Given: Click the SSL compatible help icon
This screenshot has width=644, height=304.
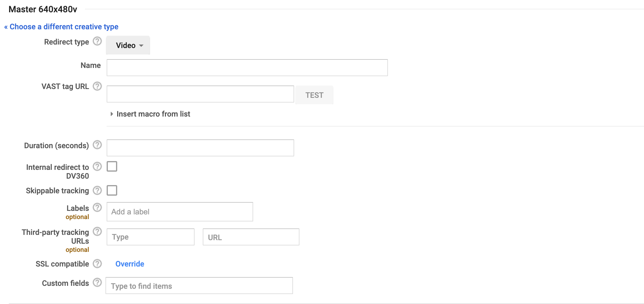Looking at the screenshot, I should tap(97, 263).
